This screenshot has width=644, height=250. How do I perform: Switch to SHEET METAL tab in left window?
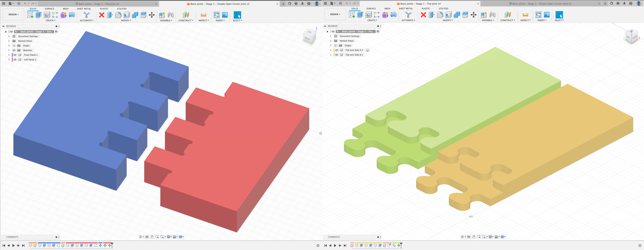point(84,9)
